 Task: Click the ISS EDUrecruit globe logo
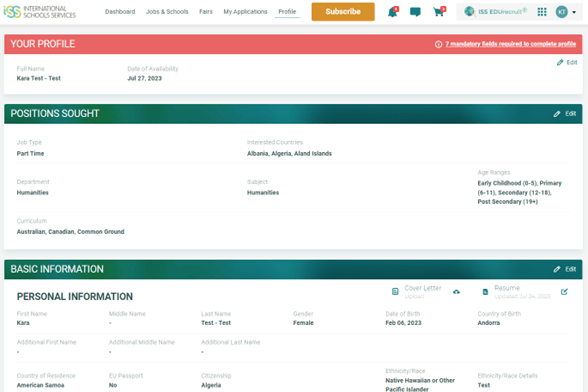[x=469, y=12]
